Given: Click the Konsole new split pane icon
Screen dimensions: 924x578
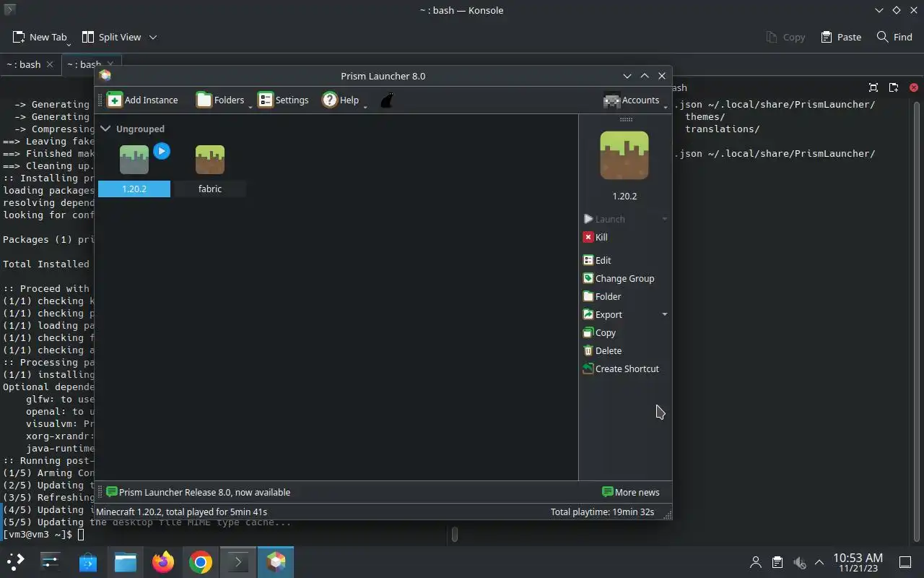Looking at the screenshot, I should 894,87.
